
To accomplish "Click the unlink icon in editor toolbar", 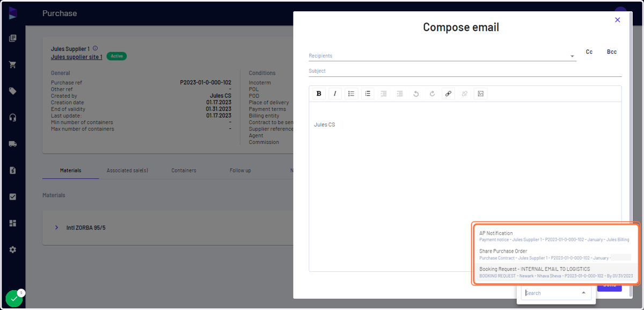I will (x=465, y=93).
